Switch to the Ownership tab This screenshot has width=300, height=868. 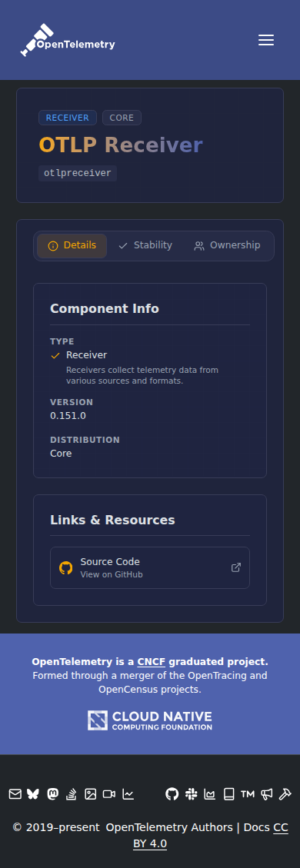pos(227,246)
